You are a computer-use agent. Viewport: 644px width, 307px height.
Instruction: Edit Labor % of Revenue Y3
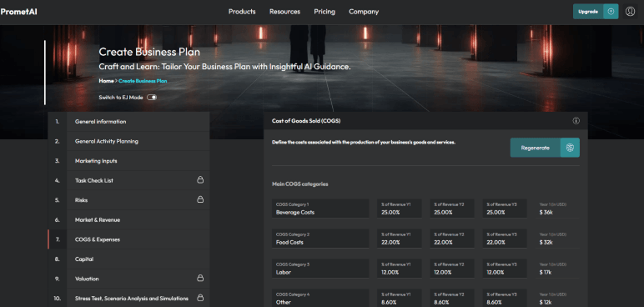point(505,269)
